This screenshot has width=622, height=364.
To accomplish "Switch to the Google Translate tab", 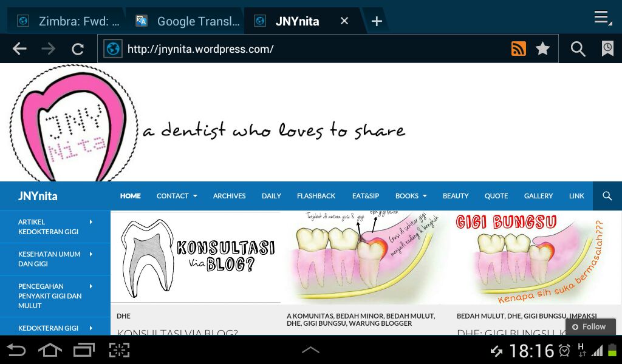I will coord(188,21).
